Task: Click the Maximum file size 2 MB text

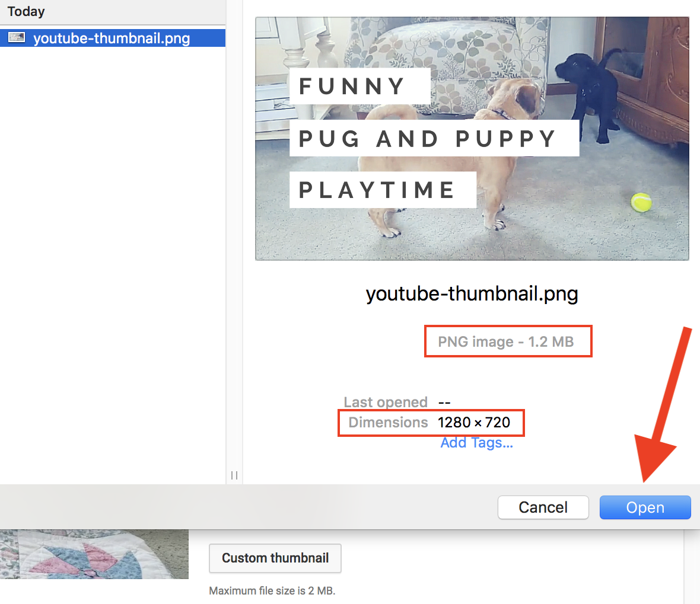Action: tap(272, 590)
